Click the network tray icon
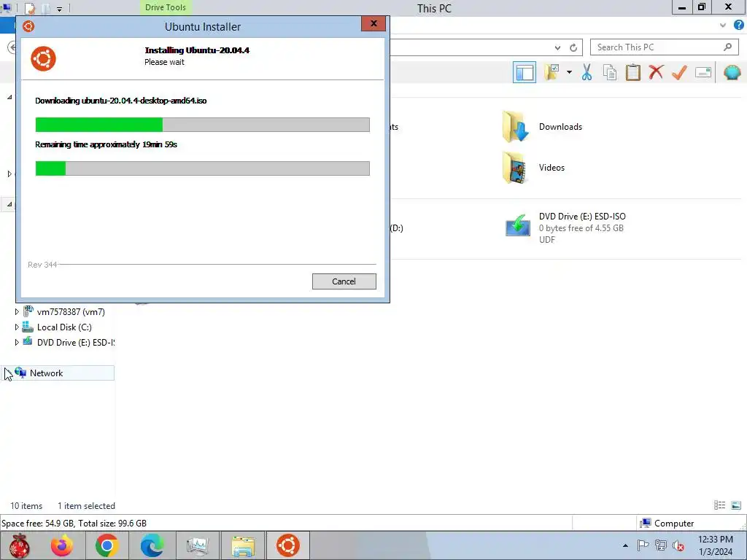747x560 pixels. coord(660,545)
